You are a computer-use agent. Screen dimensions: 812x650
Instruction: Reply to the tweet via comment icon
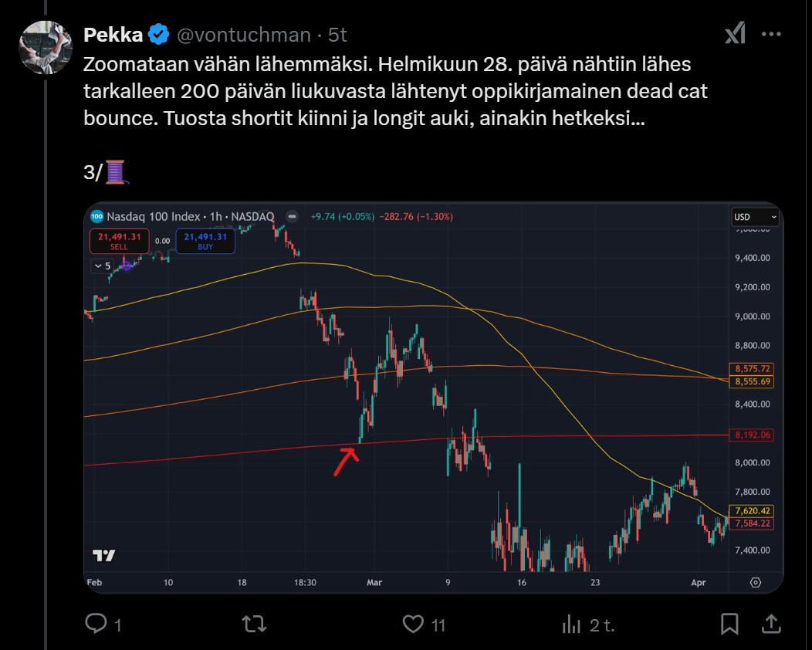pyautogui.click(x=95, y=624)
